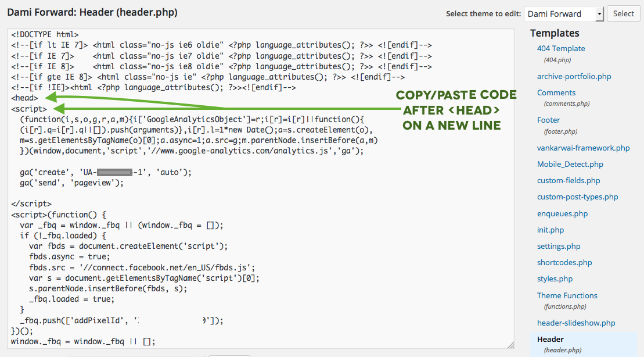
Task: Click the 'Dami Forward: Header (header.php)' title
Action: click(92, 12)
